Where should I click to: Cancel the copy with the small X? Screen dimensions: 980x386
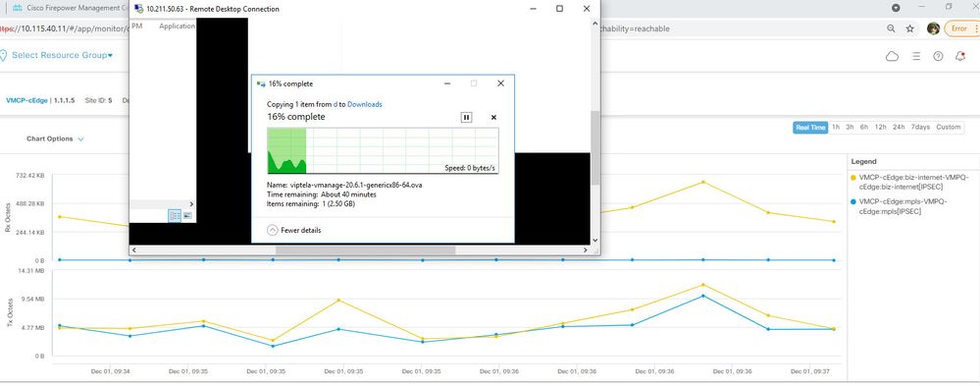pyautogui.click(x=493, y=117)
